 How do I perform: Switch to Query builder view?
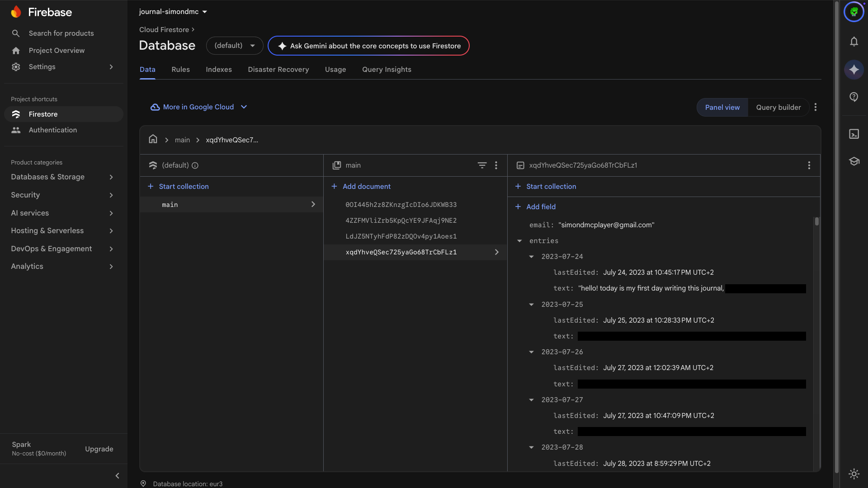(x=778, y=108)
